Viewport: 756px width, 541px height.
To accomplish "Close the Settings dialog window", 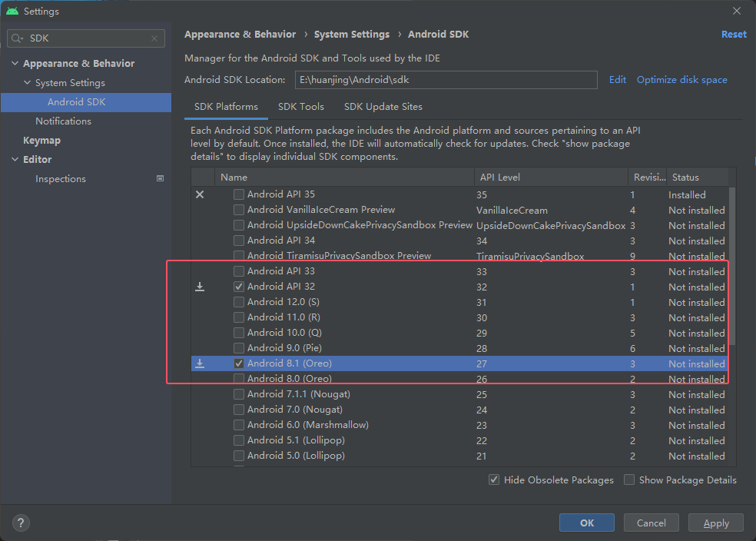I will coord(736,11).
